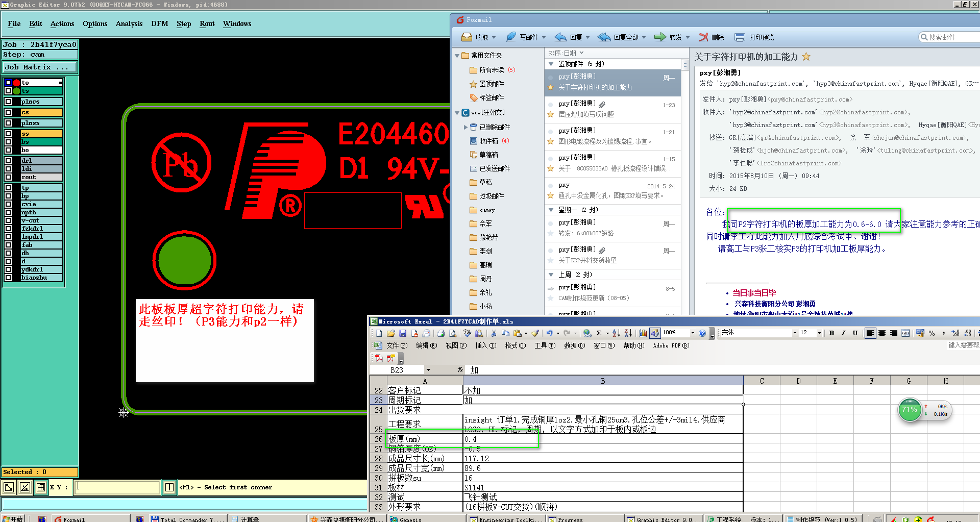This screenshot has width=980, height=522.
Task: Toggle the 'v-cut' layer checkbox
Action: pyautogui.click(x=8, y=220)
